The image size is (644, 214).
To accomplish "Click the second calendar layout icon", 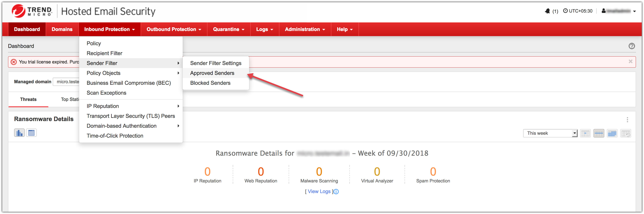I will [599, 133].
